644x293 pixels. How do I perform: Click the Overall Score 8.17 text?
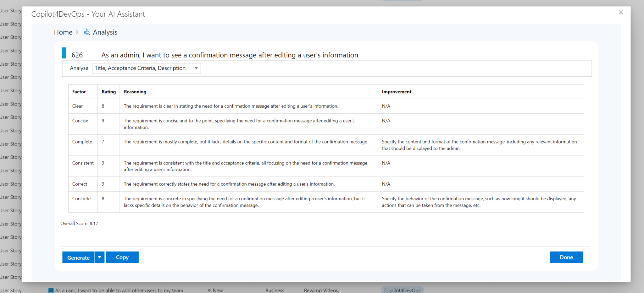(79, 223)
